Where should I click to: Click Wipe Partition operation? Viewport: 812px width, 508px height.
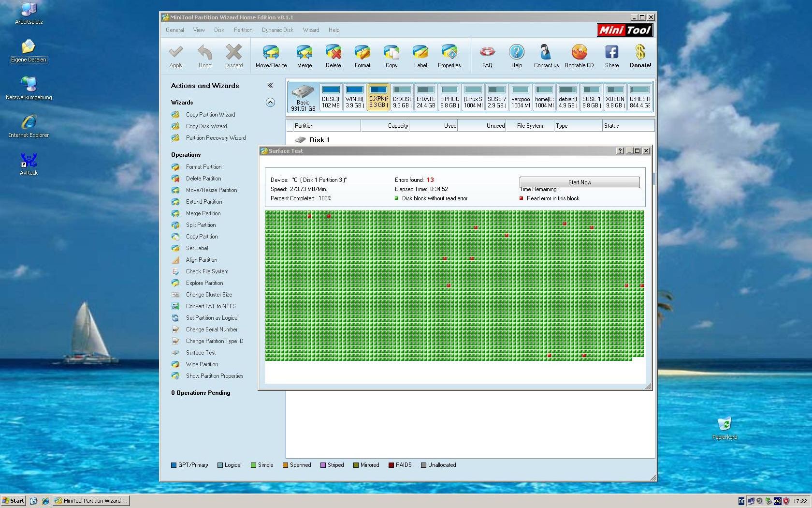202,364
